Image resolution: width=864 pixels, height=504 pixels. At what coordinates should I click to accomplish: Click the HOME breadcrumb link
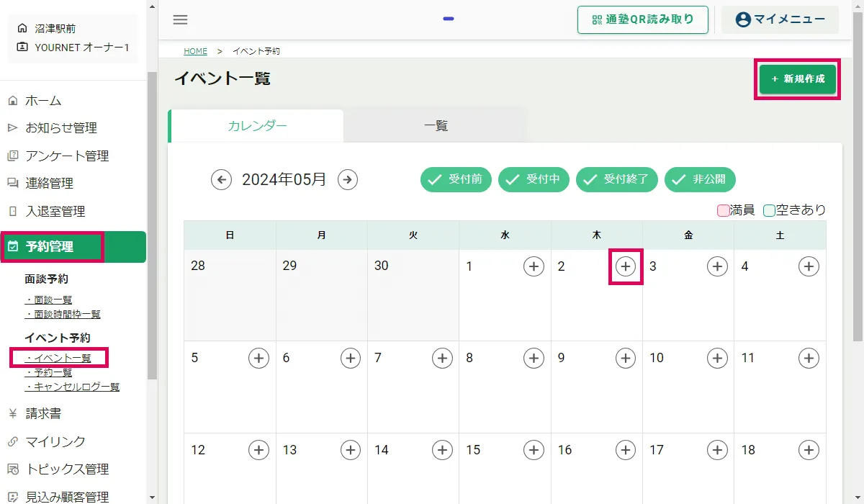(x=195, y=51)
